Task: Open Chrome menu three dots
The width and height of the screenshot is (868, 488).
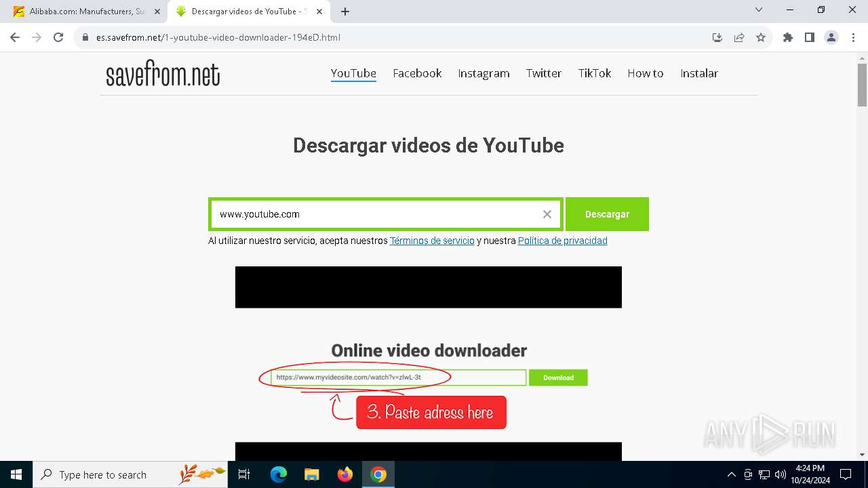Action: 852,37
